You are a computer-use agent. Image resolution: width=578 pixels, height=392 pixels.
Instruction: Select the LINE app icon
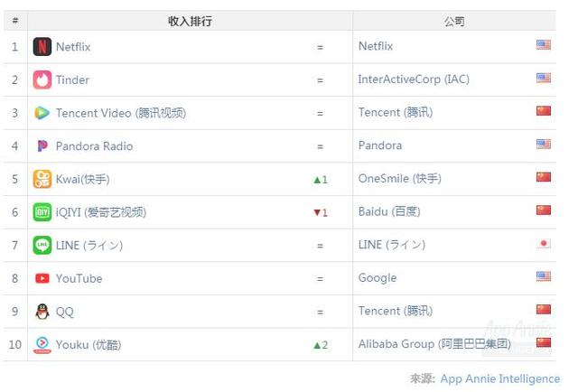[x=42, y=245]
